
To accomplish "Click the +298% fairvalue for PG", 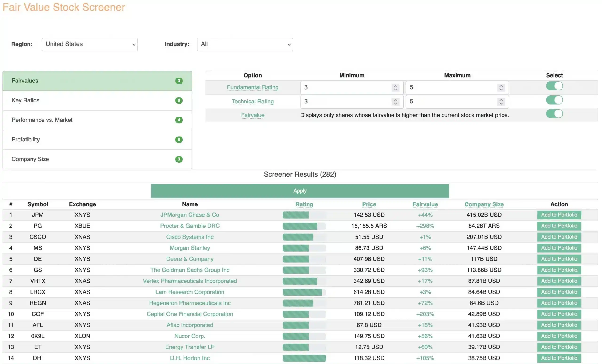I will click(x=425, y=226).
